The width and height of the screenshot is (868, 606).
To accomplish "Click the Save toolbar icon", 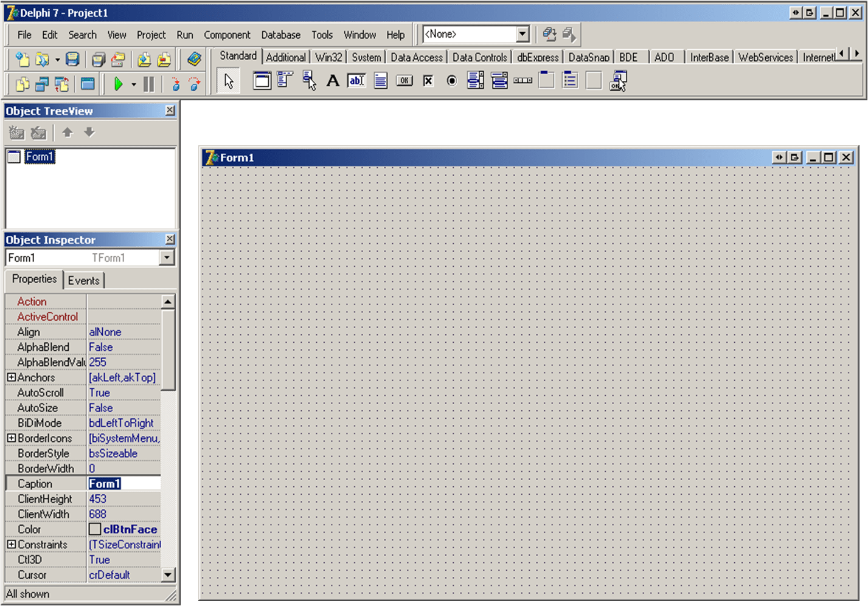I will coord(72,59).
